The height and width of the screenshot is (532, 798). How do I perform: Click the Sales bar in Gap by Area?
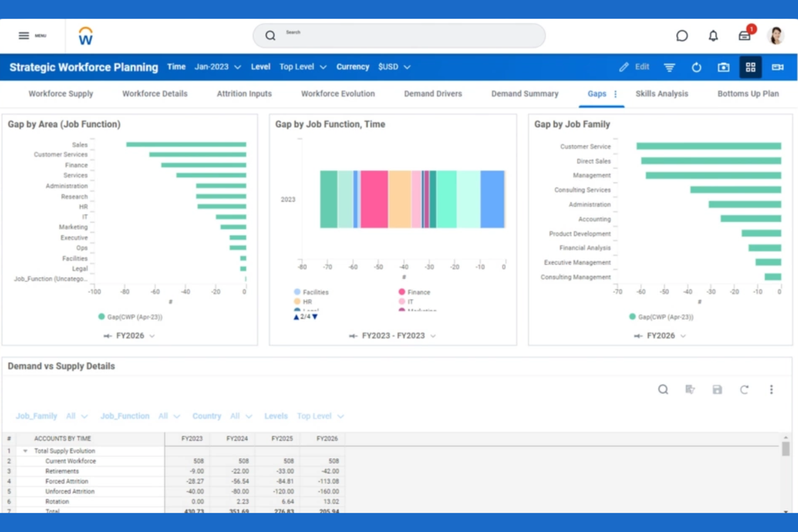(x=186, y=144)
